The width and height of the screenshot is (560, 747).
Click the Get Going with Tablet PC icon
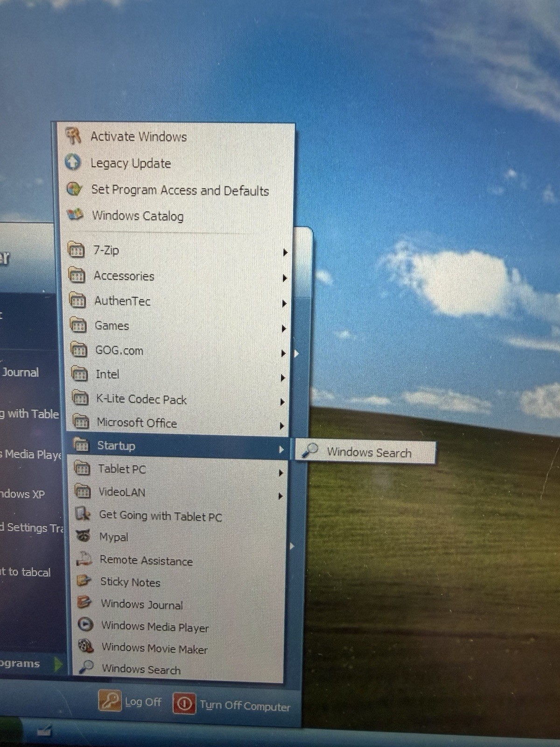coord(84,514)
